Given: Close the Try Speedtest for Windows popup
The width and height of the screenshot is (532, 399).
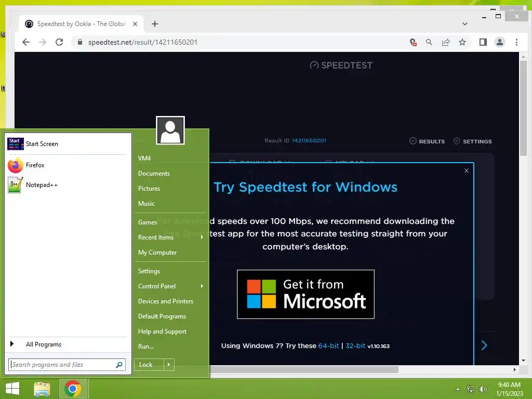Looking at the screenshot, I should coord(467,170).
